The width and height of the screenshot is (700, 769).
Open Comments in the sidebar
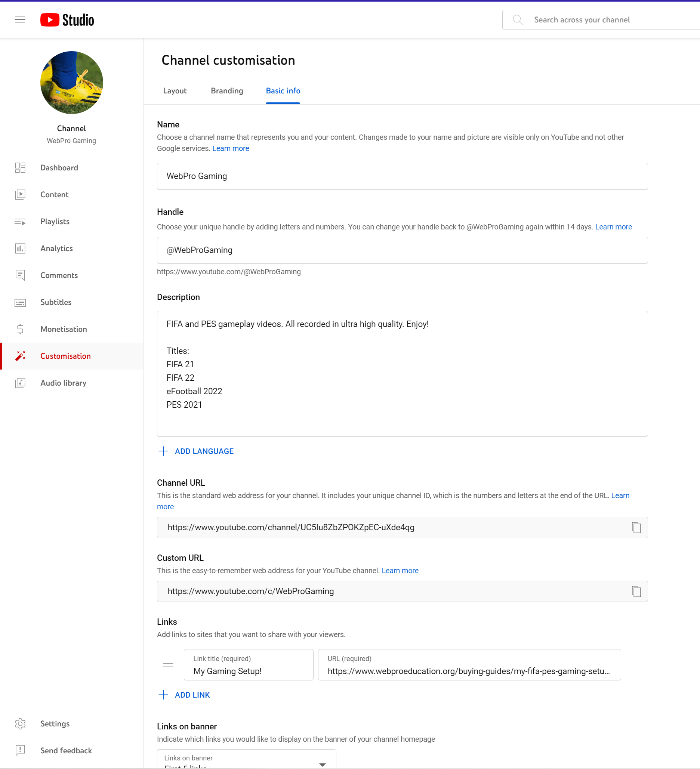(x=72, y=275)
